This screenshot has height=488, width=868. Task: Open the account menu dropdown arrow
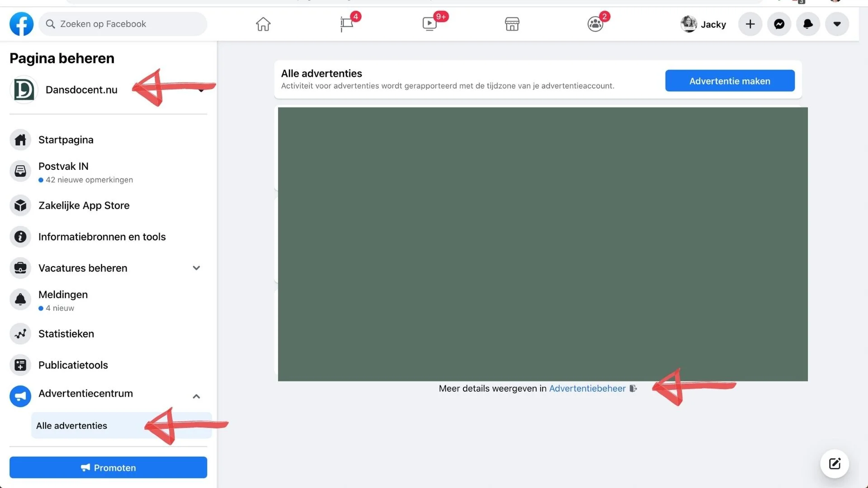click(x=837, y=24)
